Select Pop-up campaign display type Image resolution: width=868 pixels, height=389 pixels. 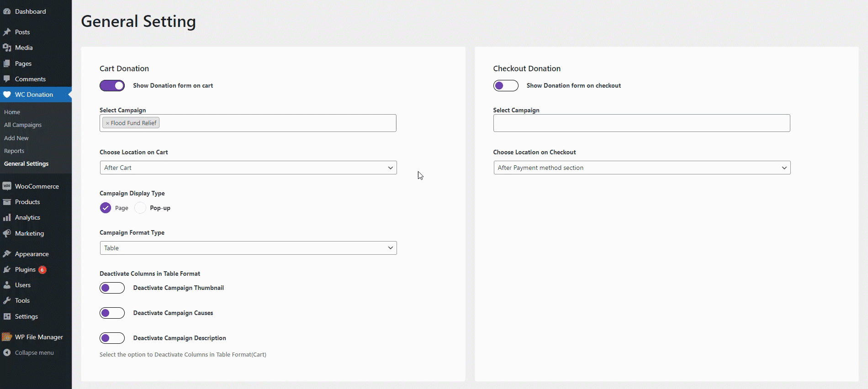click(x=140, y=208)
